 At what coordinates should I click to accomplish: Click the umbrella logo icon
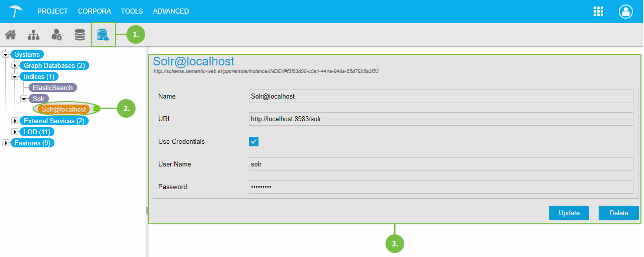tap(16, 11)
